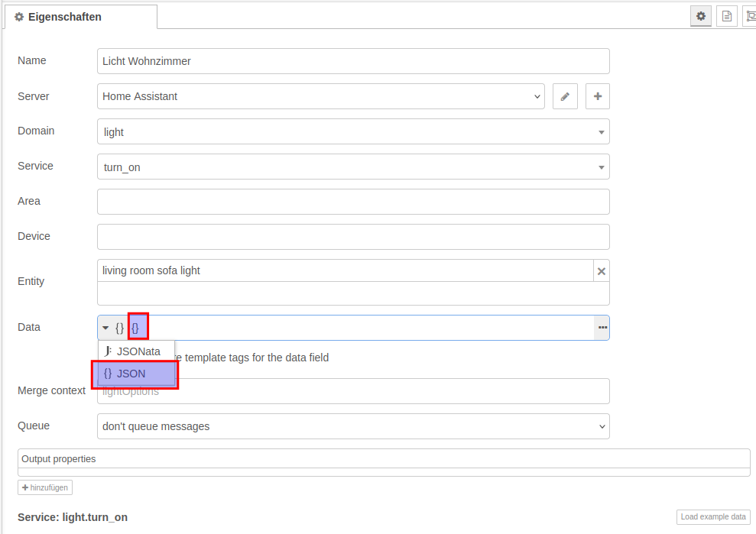
Task: Open the node description document icon
Action: (x=727, y=16)
